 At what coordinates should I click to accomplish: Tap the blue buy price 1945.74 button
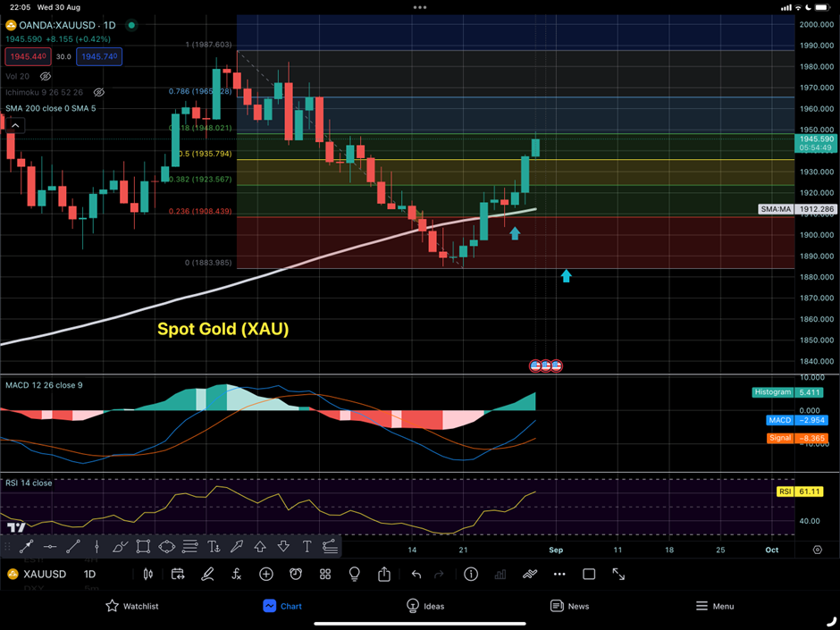(x=98, y=56)
